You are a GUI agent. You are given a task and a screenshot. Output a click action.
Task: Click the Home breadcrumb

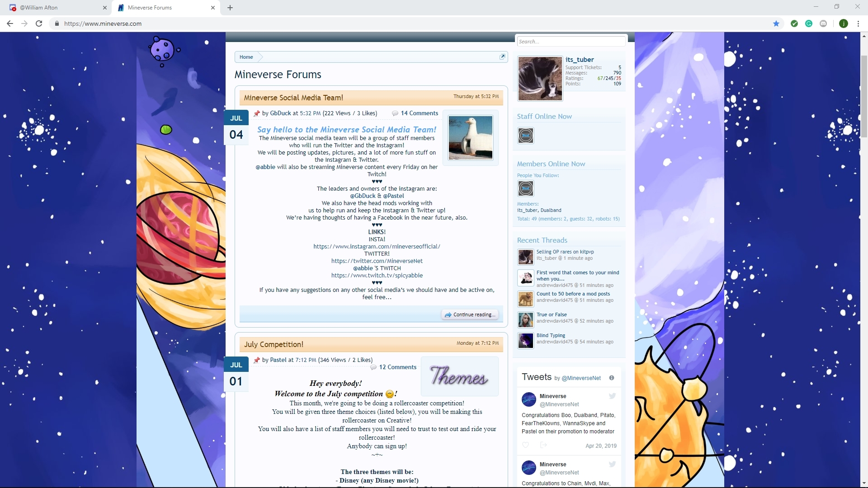tap(246, 57)
